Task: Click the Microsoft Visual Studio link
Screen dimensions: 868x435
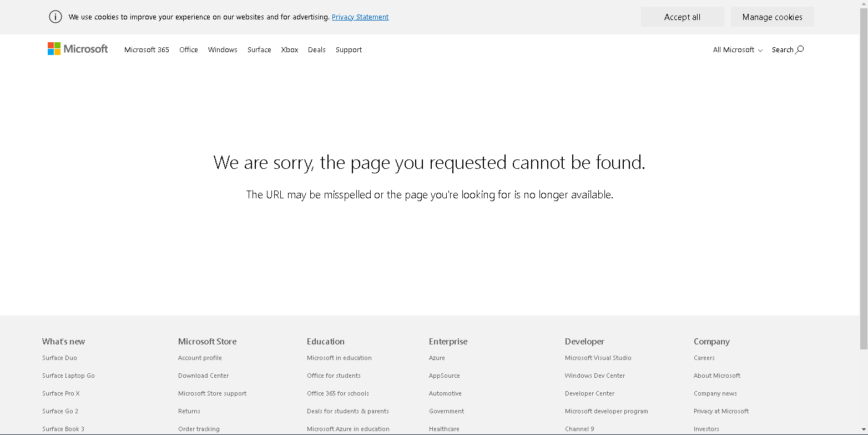Action: 598,358
